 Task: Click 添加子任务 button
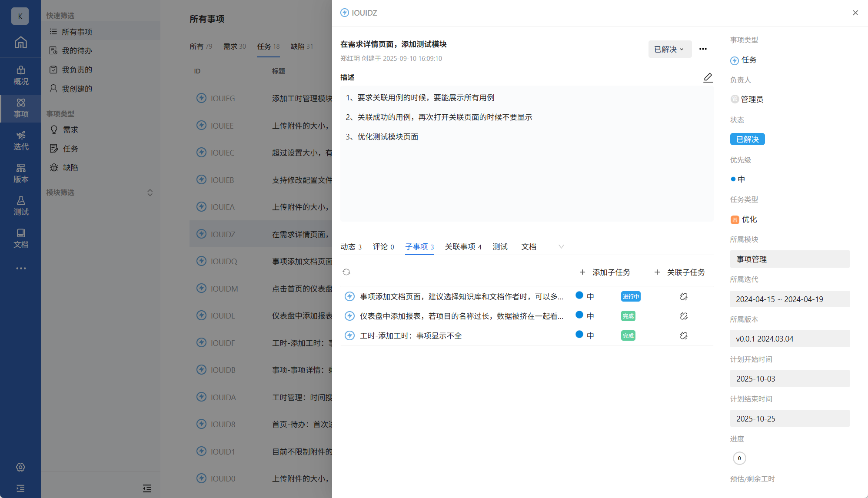coord(605,272)
